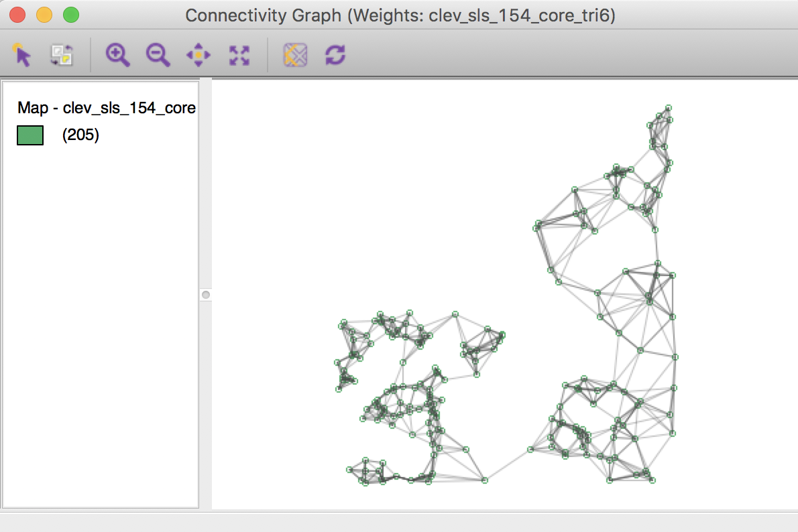Click the Invert Selection toolbar icon

(x=62, y=55)
